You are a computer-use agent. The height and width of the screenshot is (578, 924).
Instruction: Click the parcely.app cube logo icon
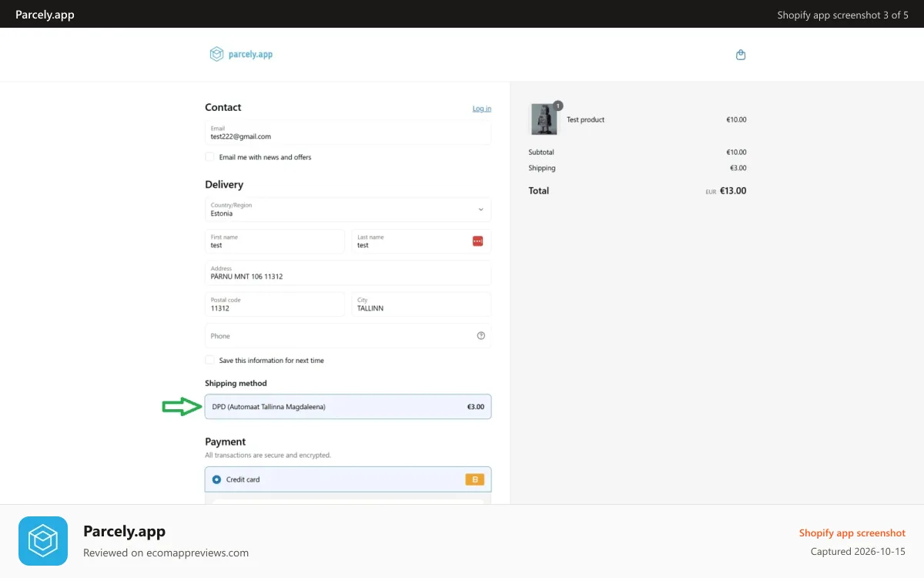tap(216, 54)
